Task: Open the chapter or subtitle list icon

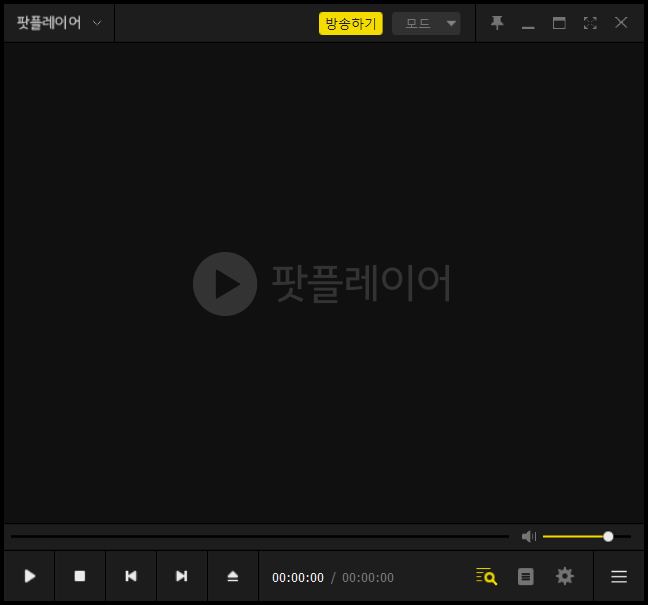Action: 526,576
